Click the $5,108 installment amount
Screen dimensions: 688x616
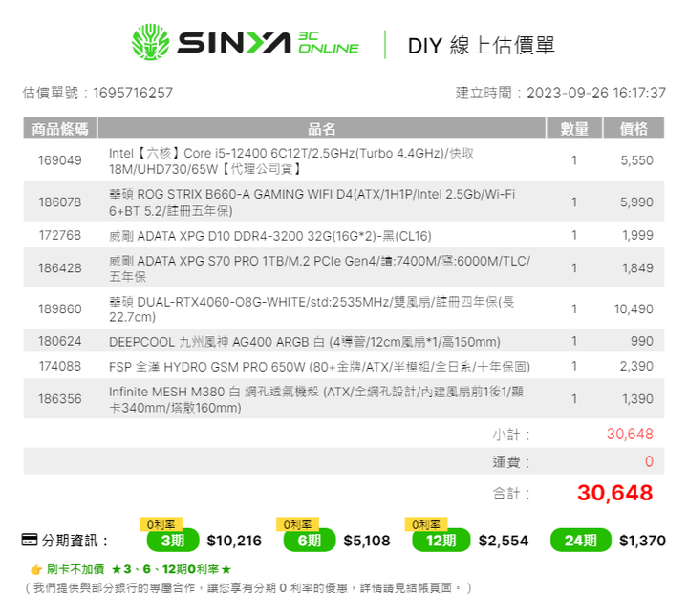pyautogui.click(x=367, y=541)
